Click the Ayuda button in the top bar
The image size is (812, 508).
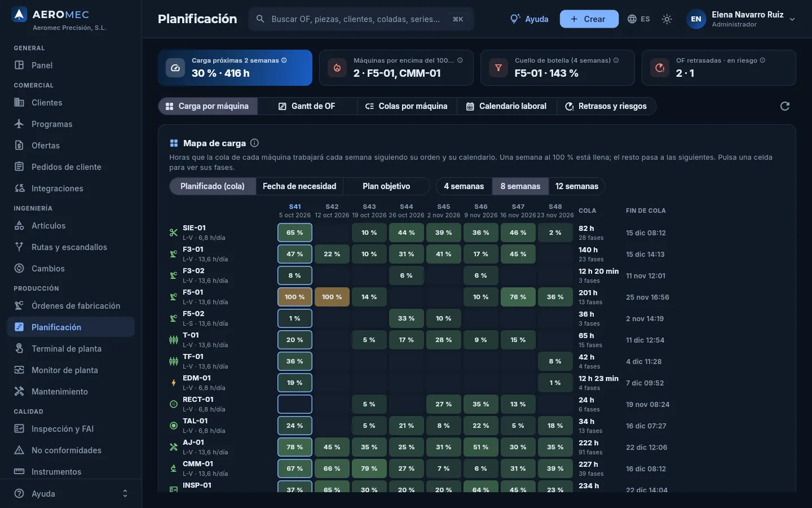click(529, 19)
